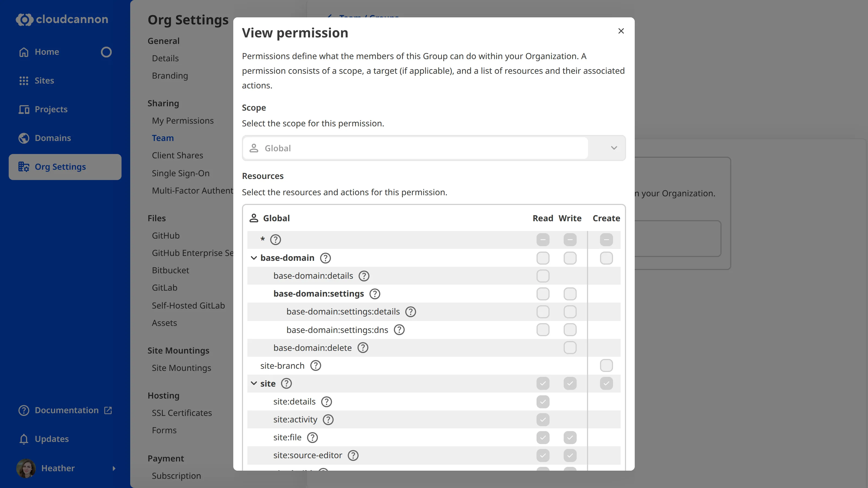This screenshot has height=488, width=868.
Task: Click the CloudCannon logo
Action: tap(62, 19)
